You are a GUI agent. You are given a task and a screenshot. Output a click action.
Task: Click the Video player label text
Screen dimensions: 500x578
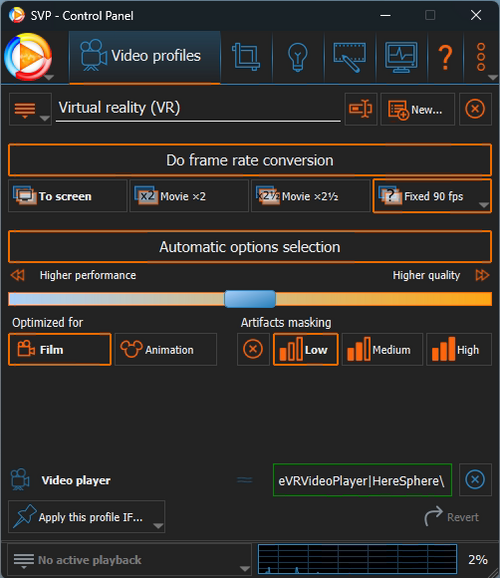(x=76, y=480)
